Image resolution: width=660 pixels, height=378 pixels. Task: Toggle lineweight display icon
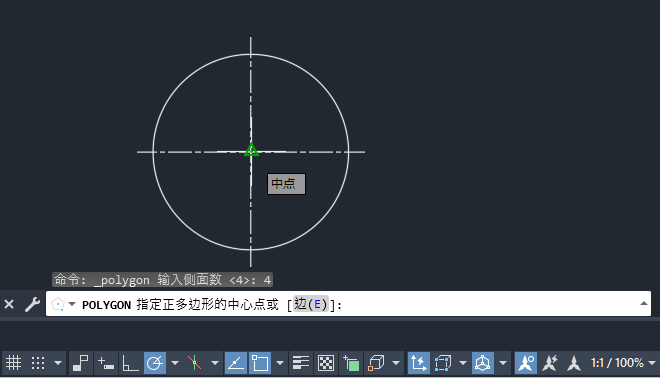(301, 362)
